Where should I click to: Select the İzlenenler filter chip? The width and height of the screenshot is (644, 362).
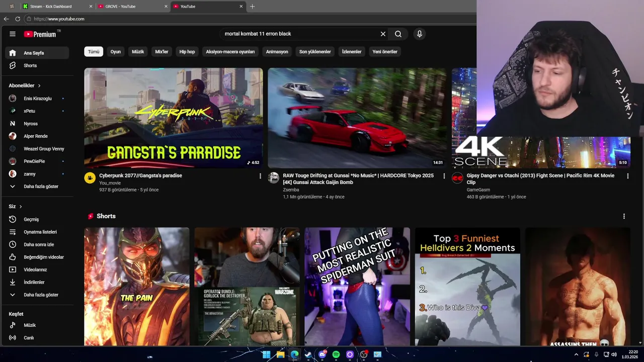point(352,52)
